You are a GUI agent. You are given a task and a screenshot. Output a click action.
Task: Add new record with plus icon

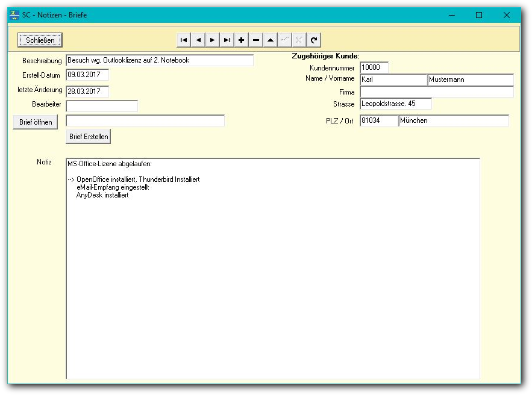242,40
